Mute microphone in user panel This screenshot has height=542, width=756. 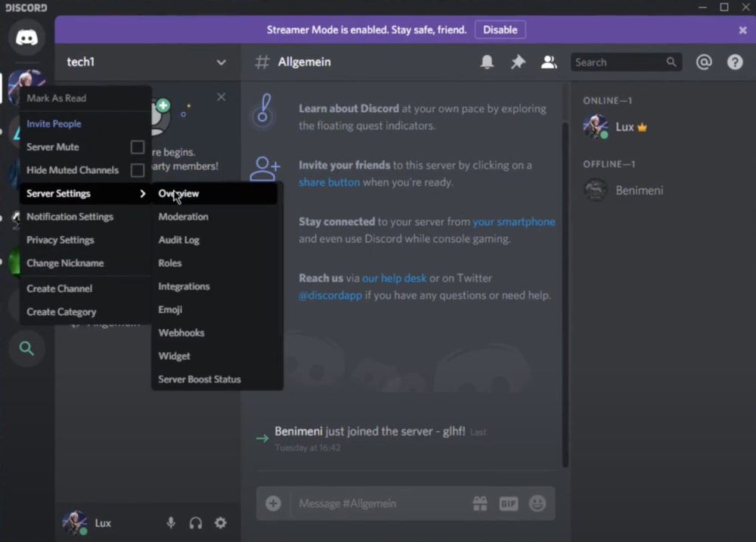click(172, 523)
